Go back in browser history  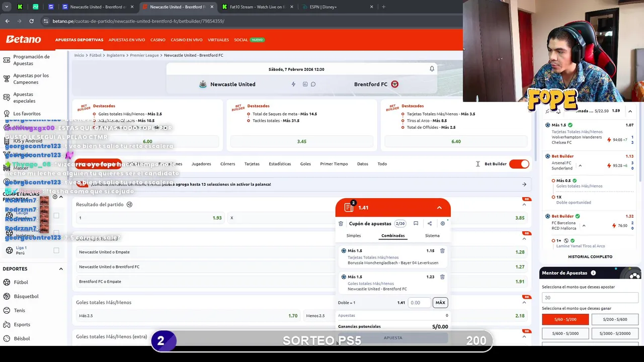coord(7,21)
